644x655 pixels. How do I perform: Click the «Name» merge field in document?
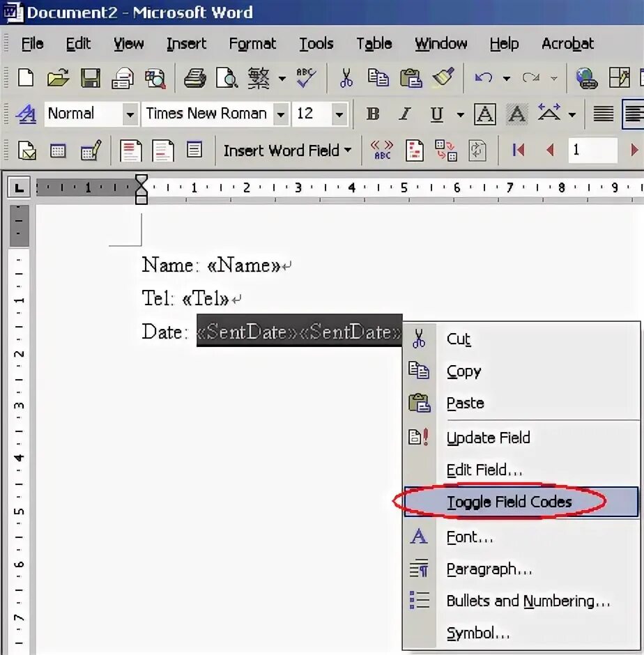(244, 265)
